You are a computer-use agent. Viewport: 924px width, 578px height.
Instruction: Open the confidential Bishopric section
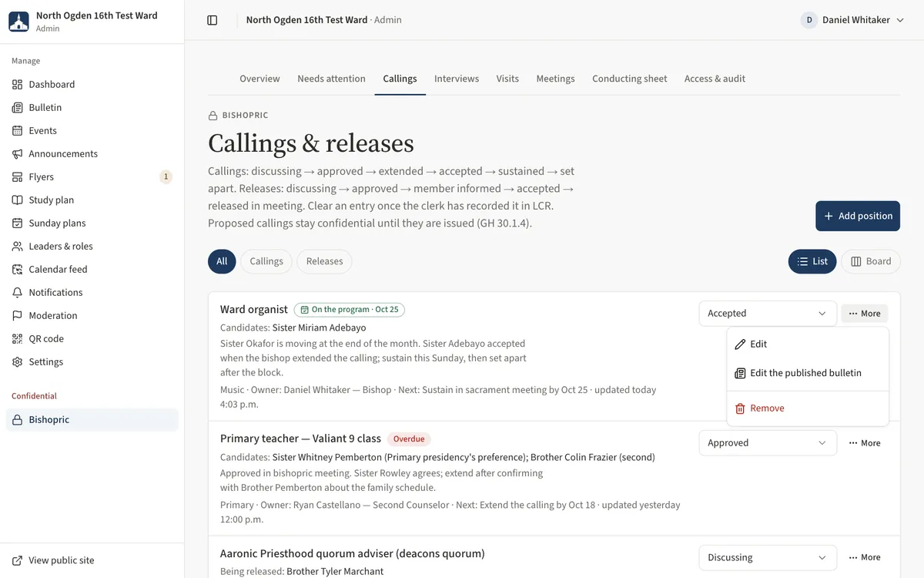point(92,419)
